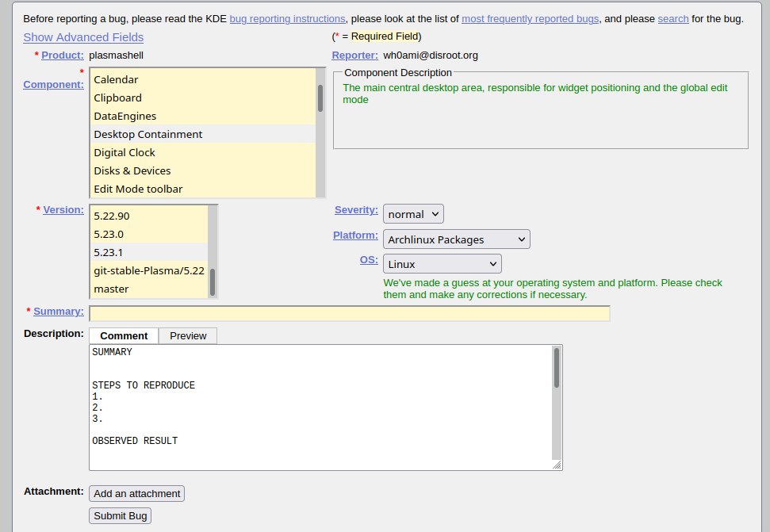770x532 pixels.
Task: Open the bug reporting instructions link
Action: click(x=287, y=19)
